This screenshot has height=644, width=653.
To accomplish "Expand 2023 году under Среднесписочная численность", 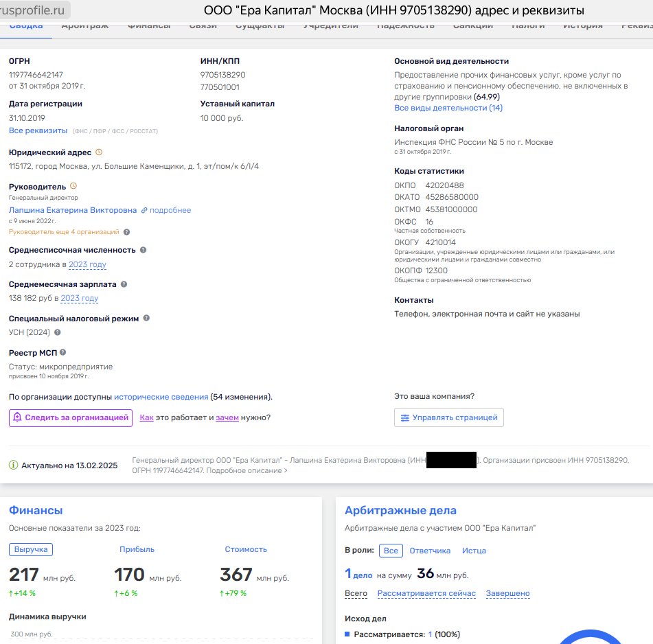I will tap(87, 264).
